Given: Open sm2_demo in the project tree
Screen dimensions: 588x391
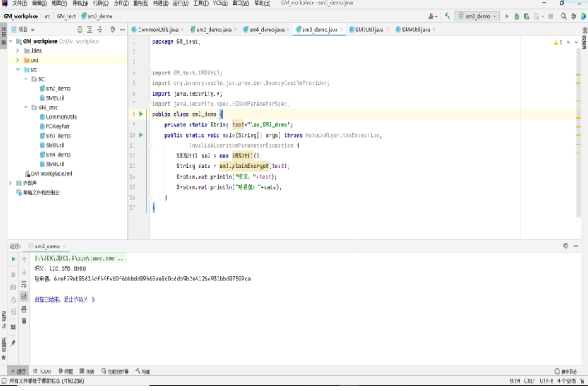Looking at the screenshot, I should tap(58, 88).
